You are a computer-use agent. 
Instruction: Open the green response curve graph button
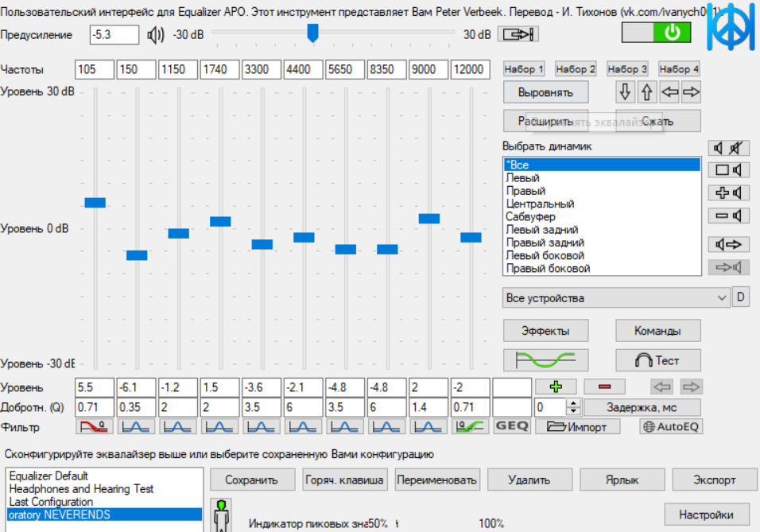(546, 360)
